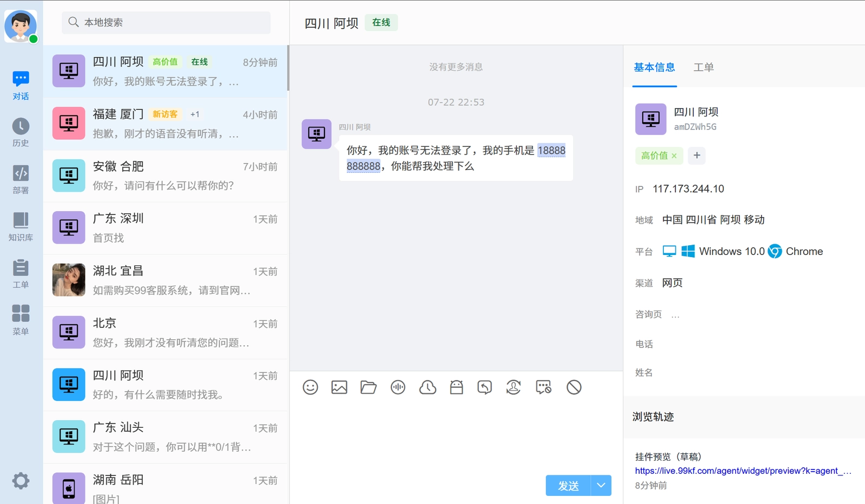Open the 历史 history section

point(21,132)
